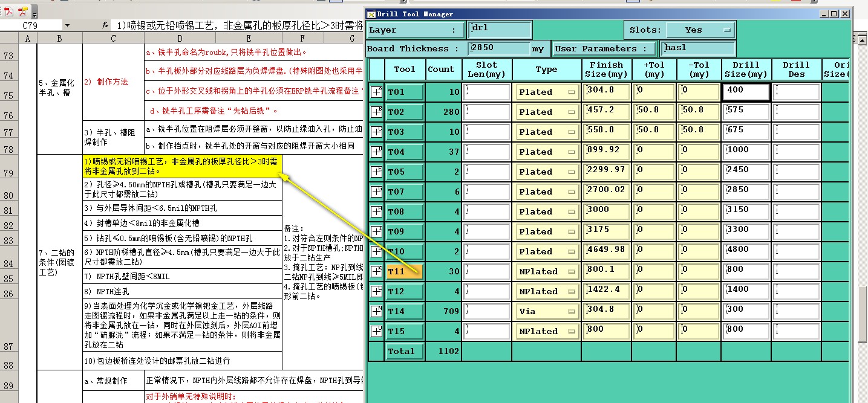Open the NPlated Type dropdown for T12
Viewport: 868px width, 403px height.
point(547,292)
